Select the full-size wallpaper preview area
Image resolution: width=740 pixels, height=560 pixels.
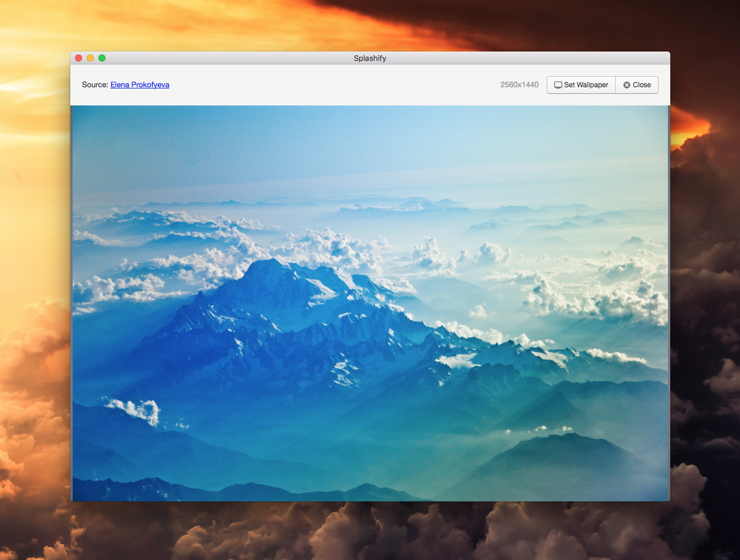click(x=370, y=303)
